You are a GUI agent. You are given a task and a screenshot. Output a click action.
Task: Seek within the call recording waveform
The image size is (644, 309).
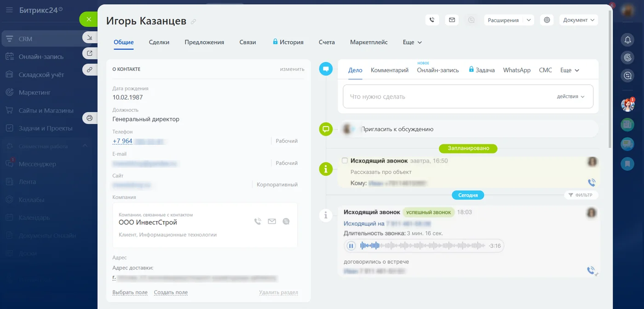[422, 246]
